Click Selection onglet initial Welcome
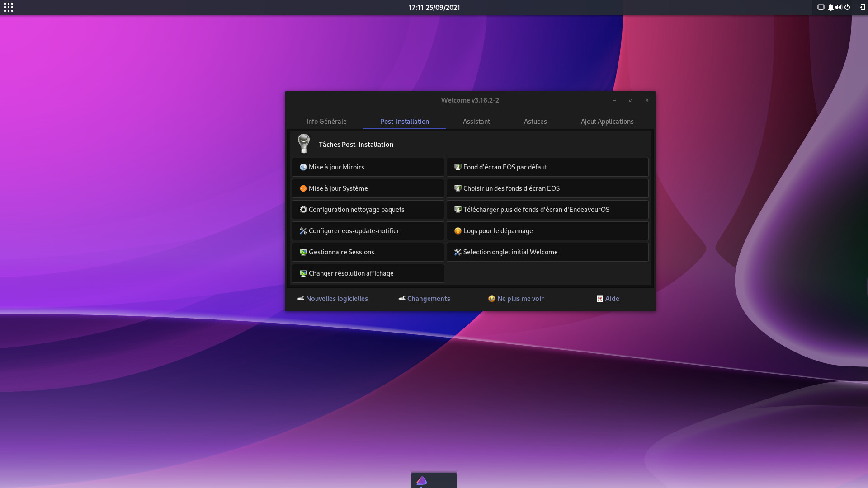868x488 pixels. point(547,252)
